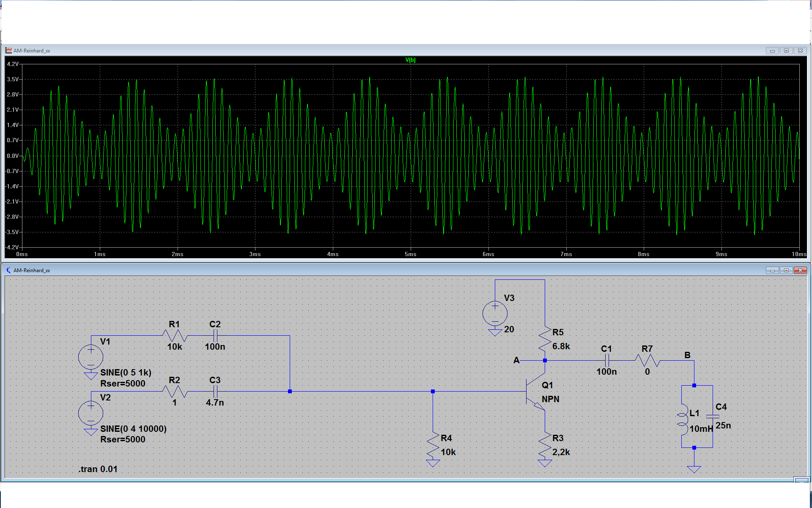Viewport: 812px width, 508px height.
Task: Select inductor L1 symbol
Action: coord(682,419)
